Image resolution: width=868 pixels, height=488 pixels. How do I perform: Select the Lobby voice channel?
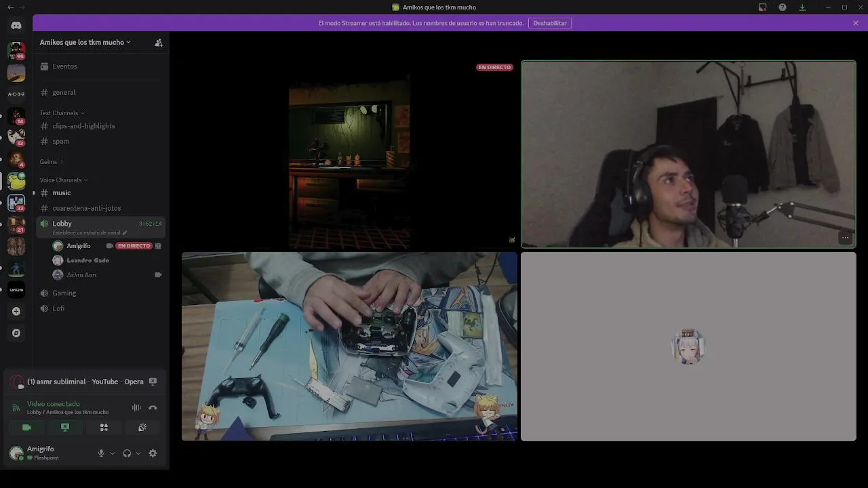pyautogui.click(x=101, y=227)
